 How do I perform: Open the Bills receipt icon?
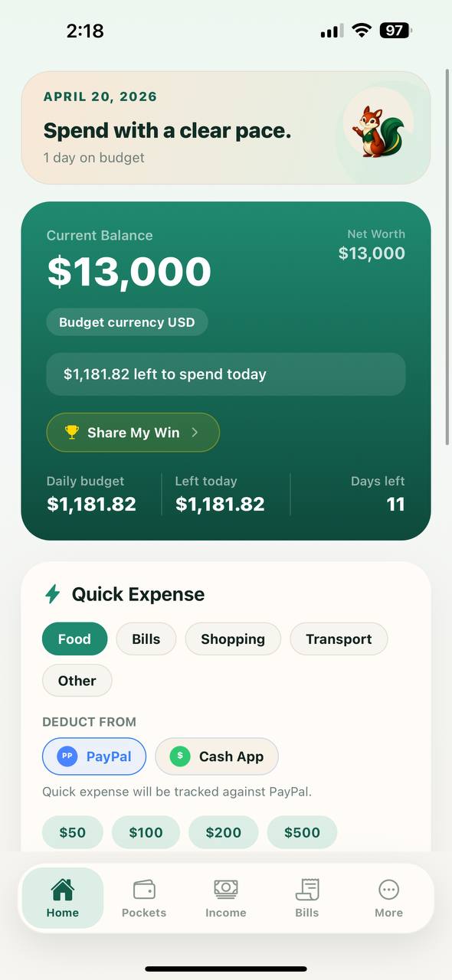[306, 887]
